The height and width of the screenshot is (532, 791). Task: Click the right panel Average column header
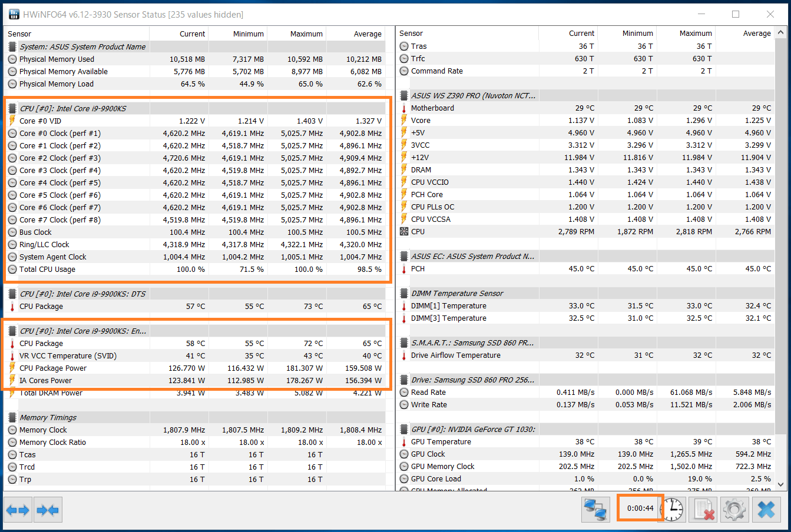(x=744, y=33)
